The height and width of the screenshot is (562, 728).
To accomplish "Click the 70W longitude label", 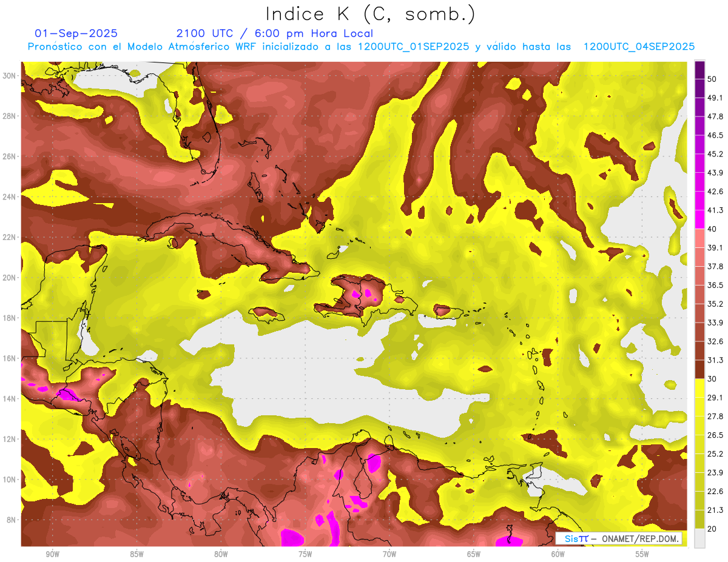I will [389, 555].
